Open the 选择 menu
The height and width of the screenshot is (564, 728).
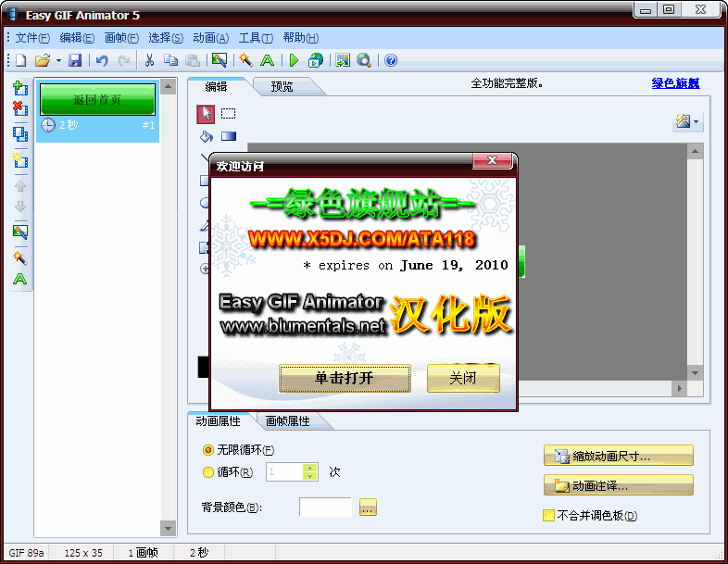166,38
